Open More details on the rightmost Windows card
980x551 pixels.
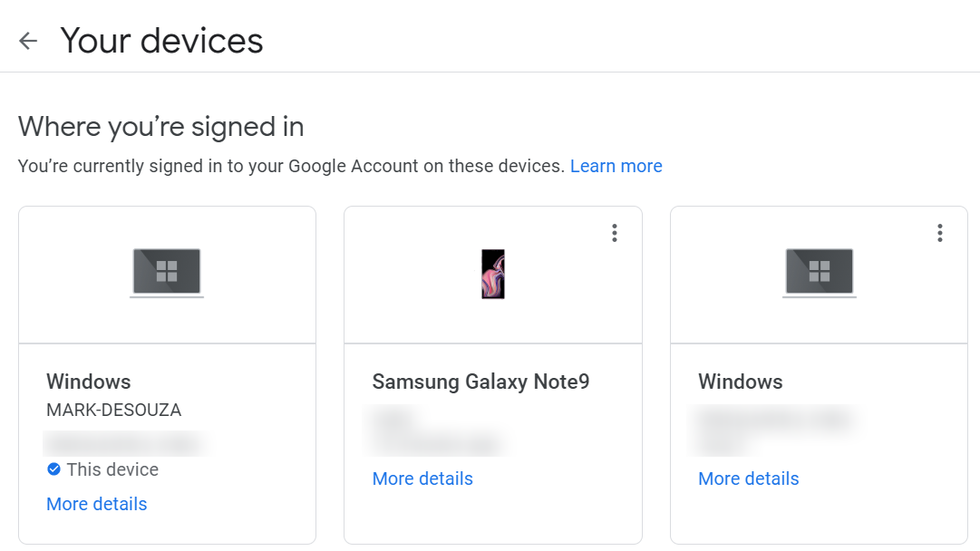click(x=748, y=478)
